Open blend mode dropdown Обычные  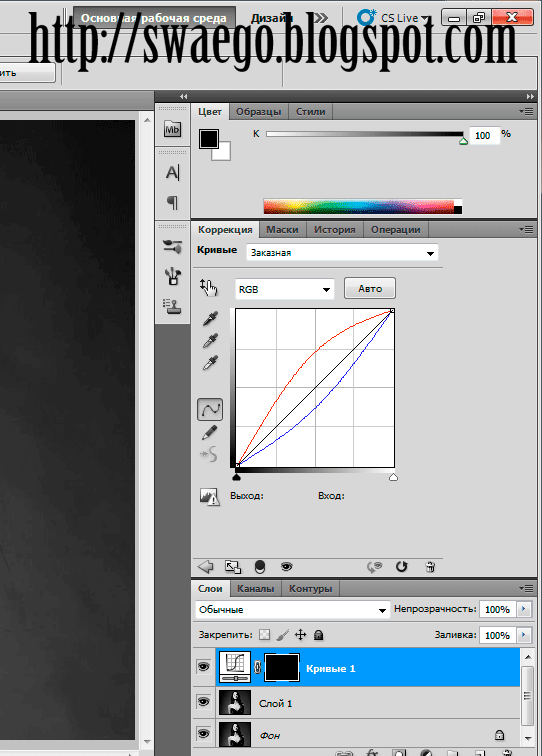(x=293, y=609)
